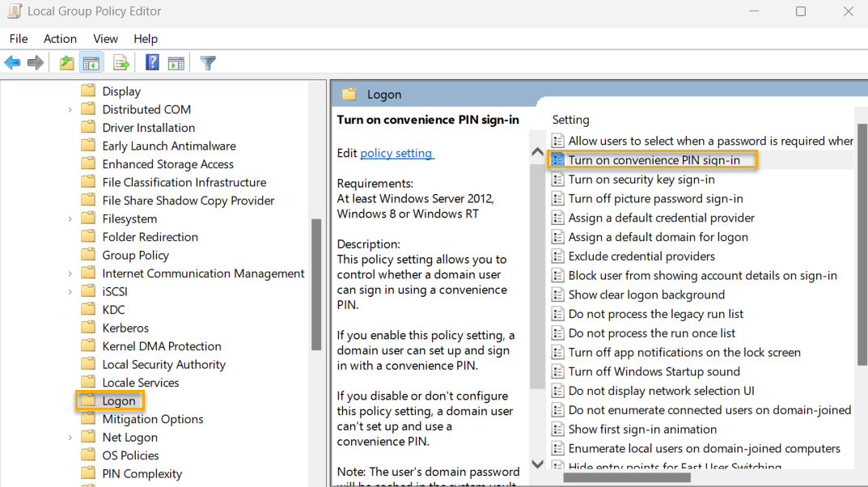Open the Action menu
Screen dimensions: 868x487
coord(60,39)
